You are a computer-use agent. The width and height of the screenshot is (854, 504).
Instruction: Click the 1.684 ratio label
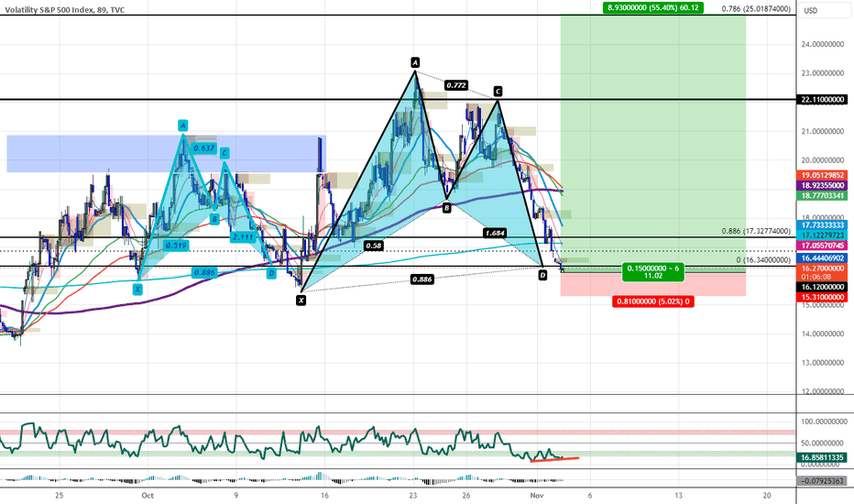495,233
